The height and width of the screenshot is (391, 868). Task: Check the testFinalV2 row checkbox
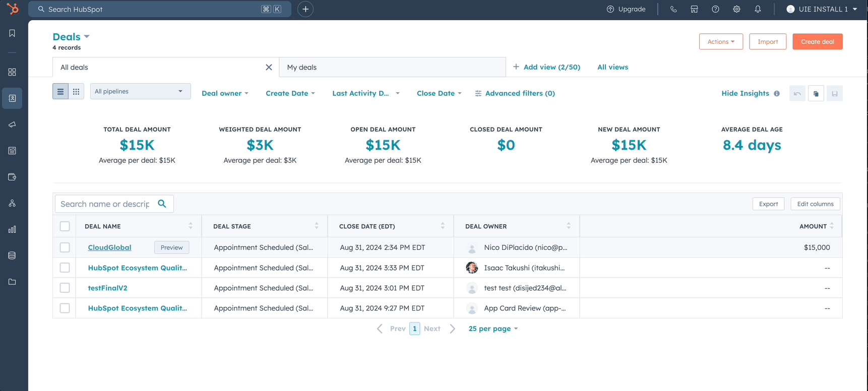coord(65,288)
